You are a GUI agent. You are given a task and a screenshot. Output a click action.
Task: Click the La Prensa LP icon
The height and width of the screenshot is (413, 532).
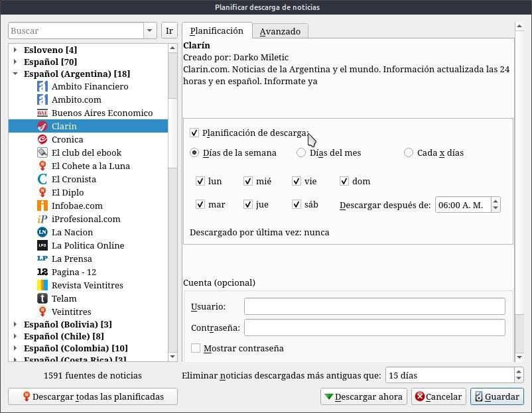pyautogui.click(x=42, y=259)
